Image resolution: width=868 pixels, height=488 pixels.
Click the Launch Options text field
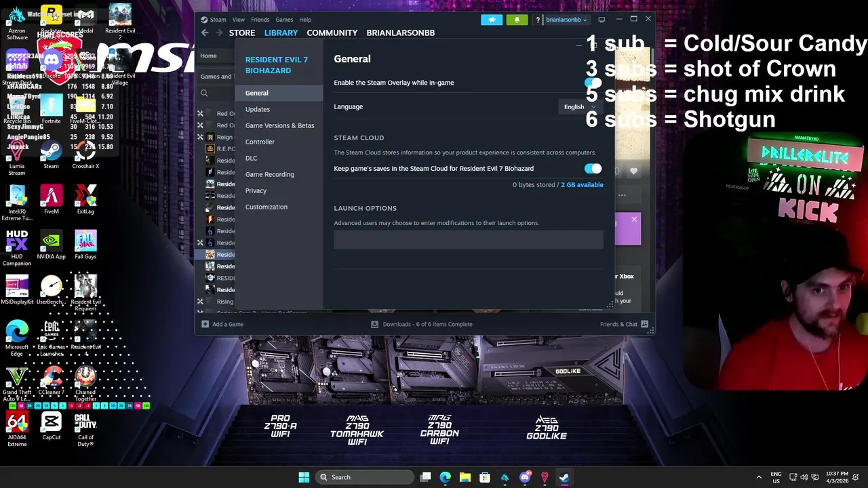click(x=468, y=239)
